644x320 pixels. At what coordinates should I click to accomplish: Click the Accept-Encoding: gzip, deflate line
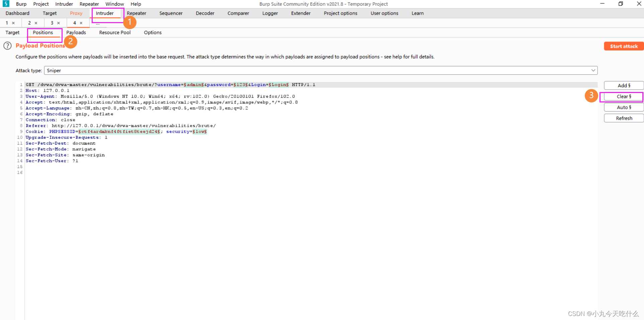click(69, 114)
